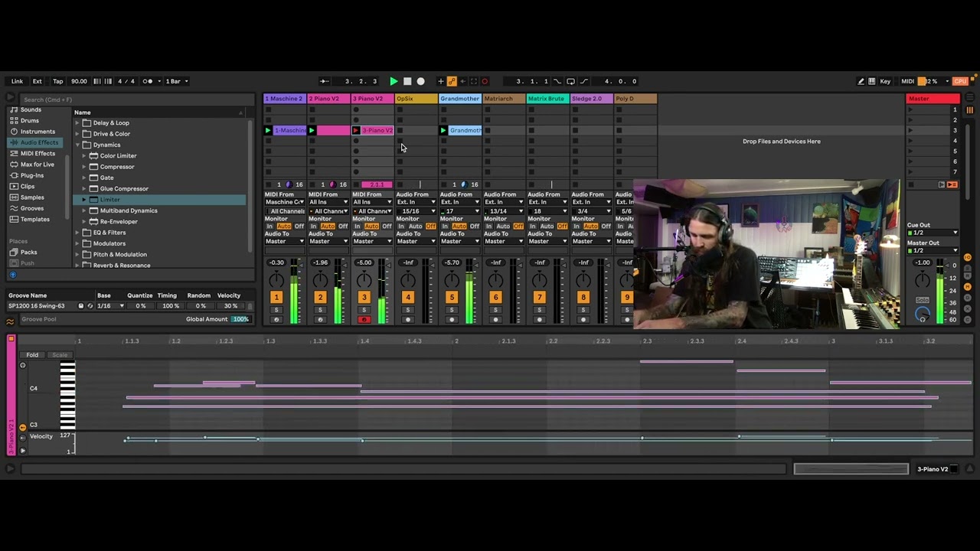Toggle the Loop switch in transport
980x551 pixels.
coord(570,81)
